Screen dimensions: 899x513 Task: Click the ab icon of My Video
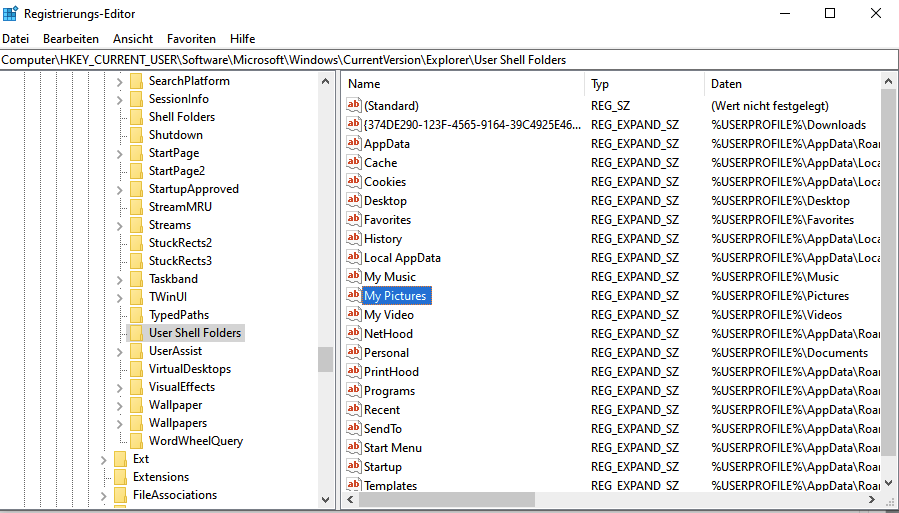[354, 314]
